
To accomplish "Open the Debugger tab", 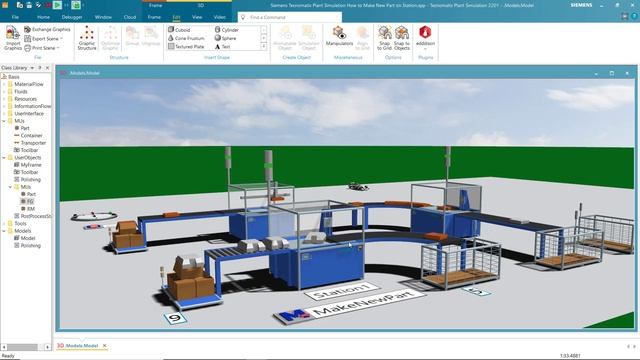I will tap(72, 17).
